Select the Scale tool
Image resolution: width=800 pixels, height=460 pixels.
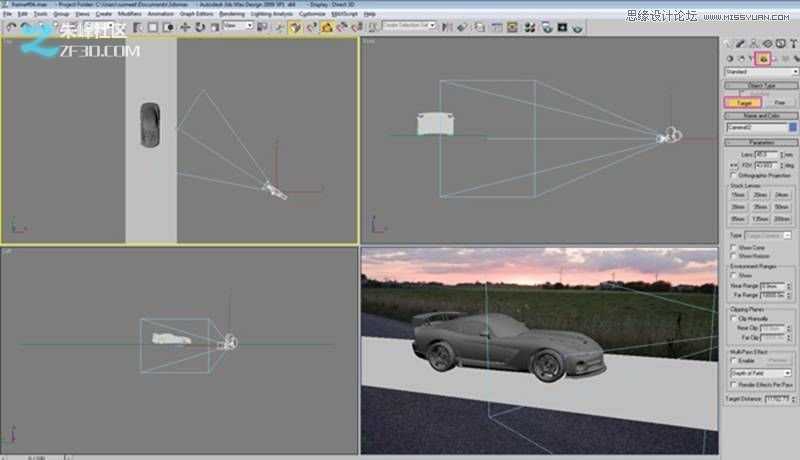click(x=215, y=27)
